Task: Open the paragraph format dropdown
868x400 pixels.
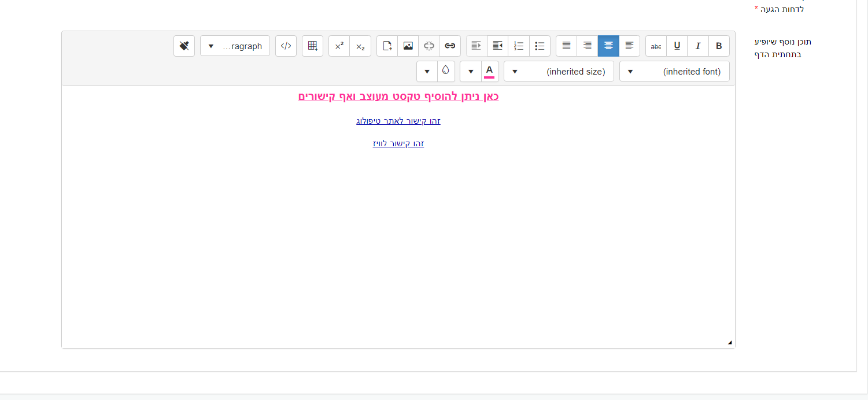Action: pyautogui.click(x=235, y=46)
